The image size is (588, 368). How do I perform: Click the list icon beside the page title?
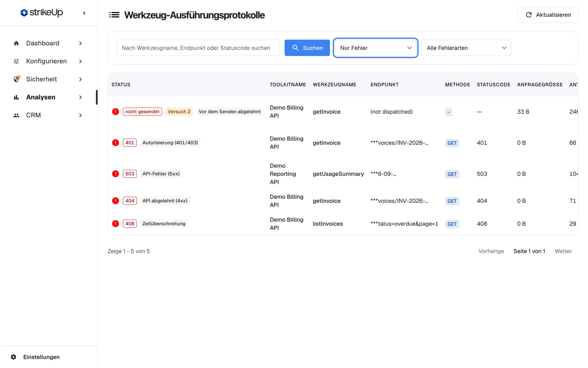tap(114, 15)
